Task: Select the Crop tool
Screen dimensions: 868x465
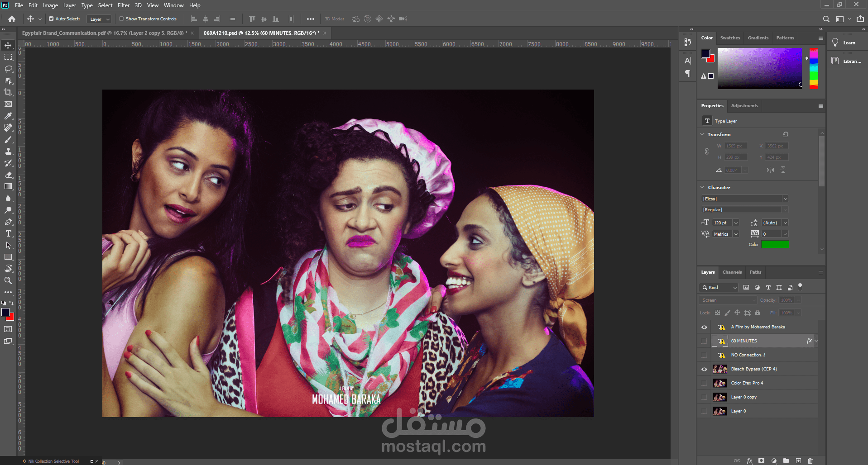Action: pos(8,92)
